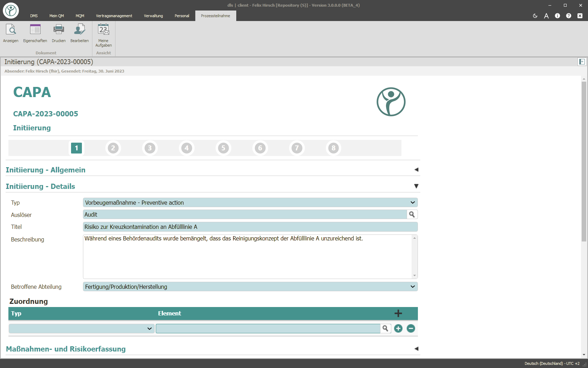Screen dimensions: 588x368
Task: Open Meine Aufgaben calendar view
Action: (x=103, y=35)
